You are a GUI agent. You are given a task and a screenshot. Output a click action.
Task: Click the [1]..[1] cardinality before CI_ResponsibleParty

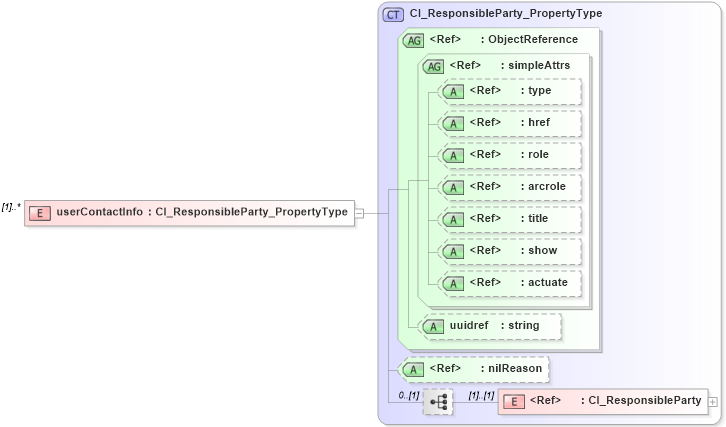pos(482,395)
